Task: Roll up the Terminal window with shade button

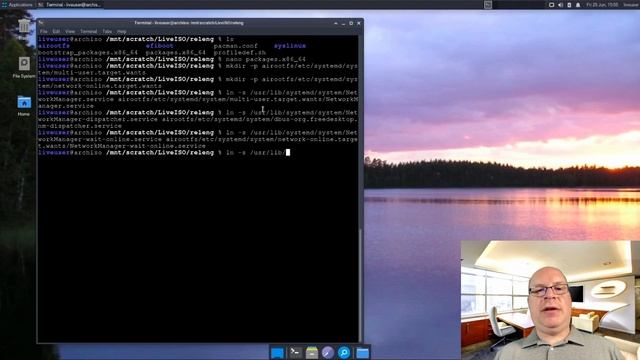Action: [336, 23]
